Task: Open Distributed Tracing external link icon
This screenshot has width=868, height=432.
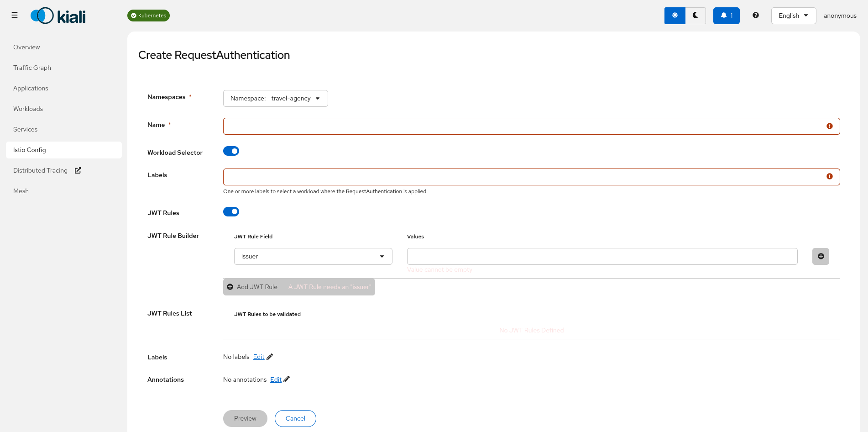Action: (78, 170)
